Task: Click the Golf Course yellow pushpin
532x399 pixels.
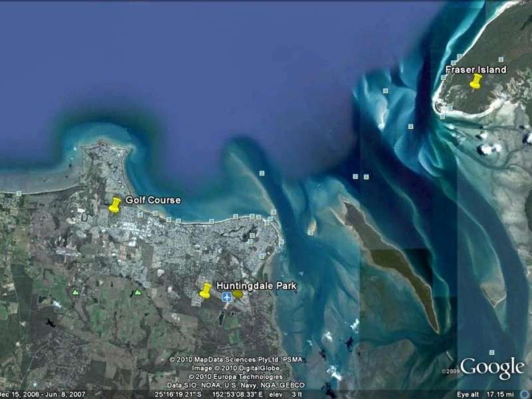Action: tap(114, 205)
